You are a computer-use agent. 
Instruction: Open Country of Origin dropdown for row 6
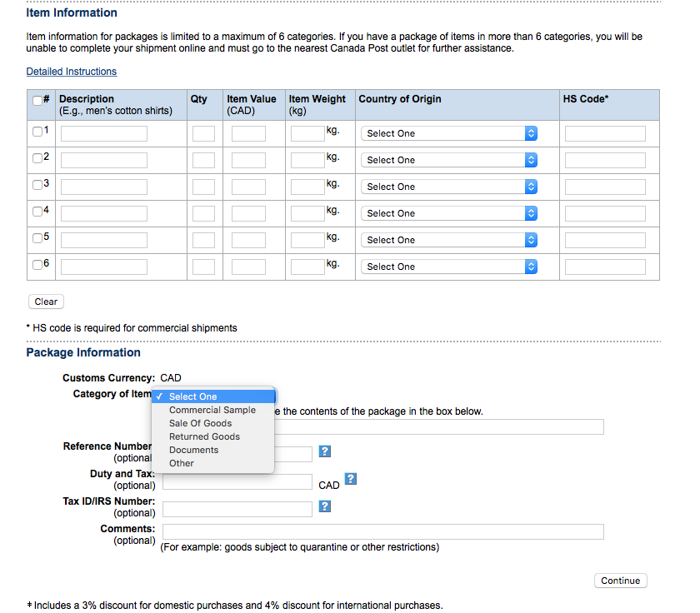tap(448, 267)
